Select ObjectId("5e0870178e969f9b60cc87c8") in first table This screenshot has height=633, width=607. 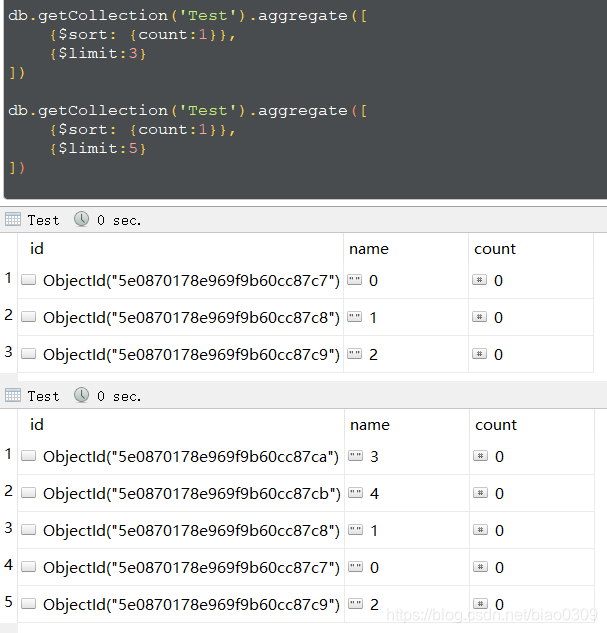tap(191, 318)
